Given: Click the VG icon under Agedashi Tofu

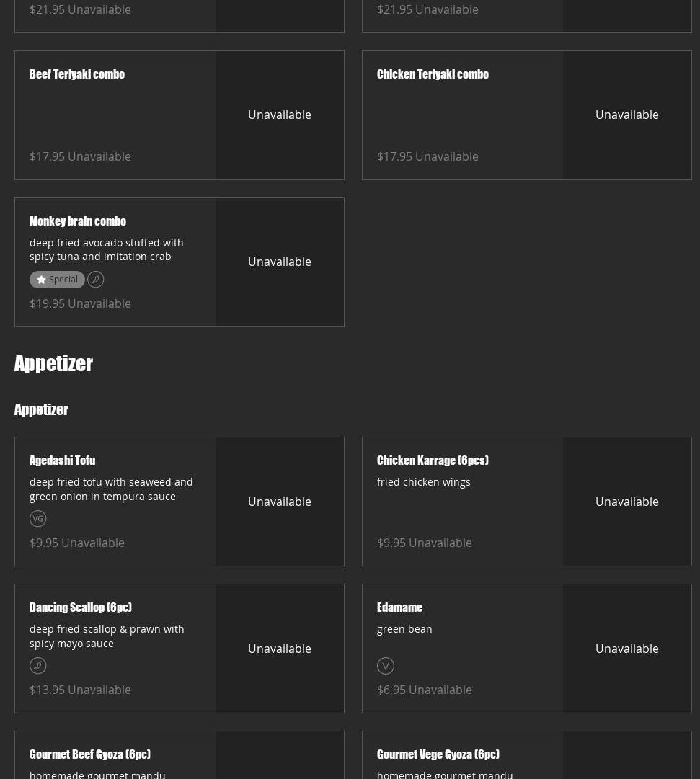Looking at the screenshot, I should tap(38, 519).
